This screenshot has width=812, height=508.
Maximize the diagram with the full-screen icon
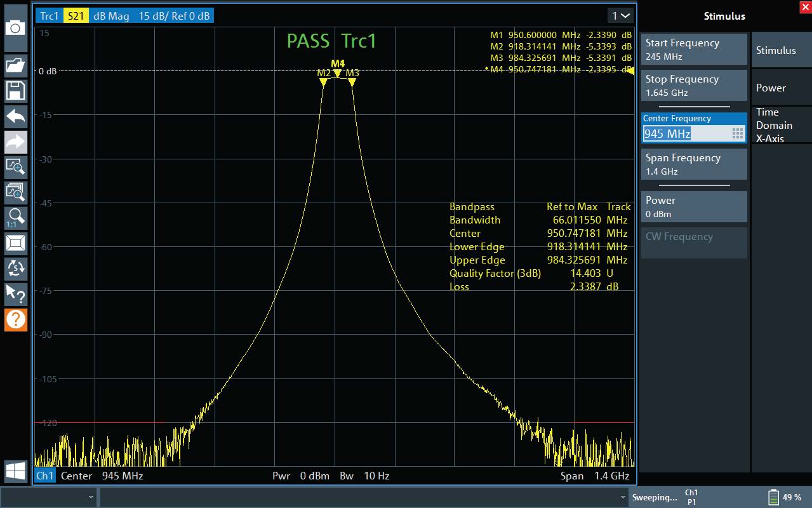click(15, 243)
